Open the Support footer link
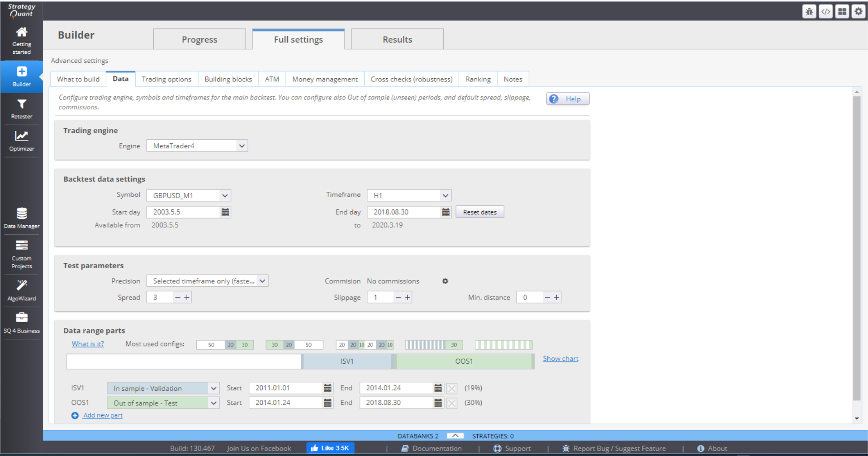Image resolution: width=868 pixels, height=456 pixels. click(512, 448)
